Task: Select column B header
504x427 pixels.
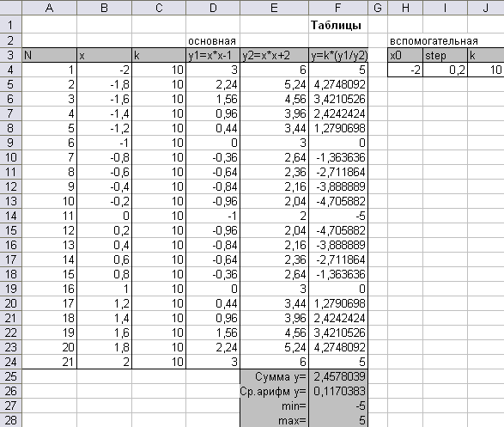Action: click(x=104, y=8)
